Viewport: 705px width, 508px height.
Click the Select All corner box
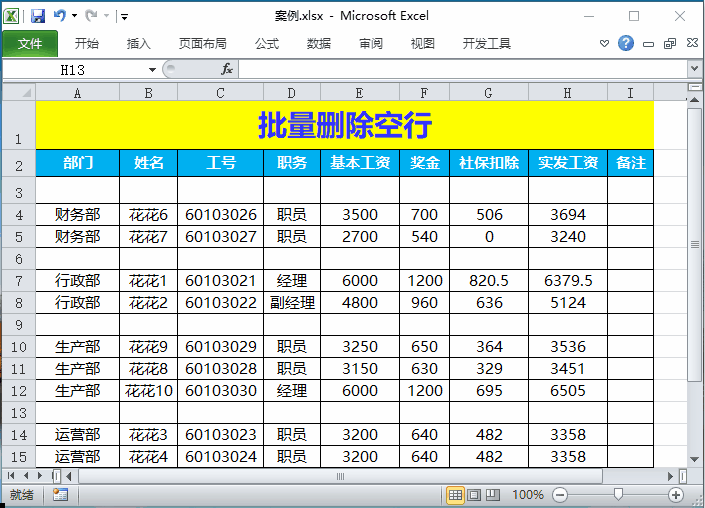(x=18, y=92)
